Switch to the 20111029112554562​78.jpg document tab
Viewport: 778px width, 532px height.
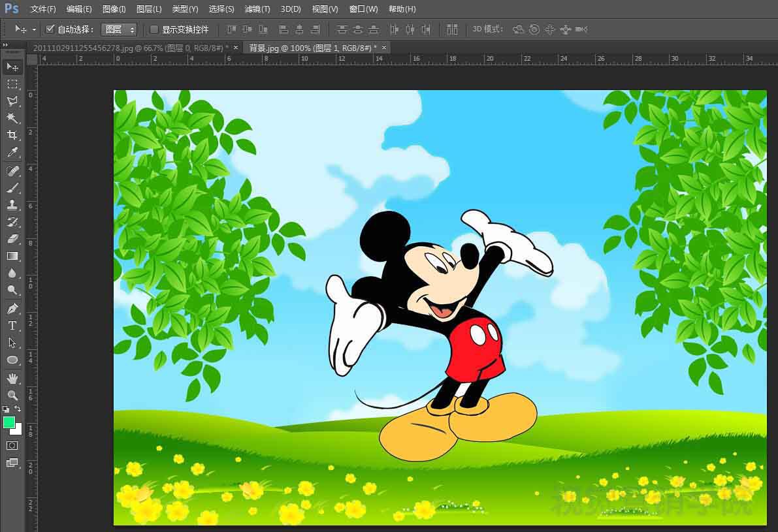click(131, 48)
